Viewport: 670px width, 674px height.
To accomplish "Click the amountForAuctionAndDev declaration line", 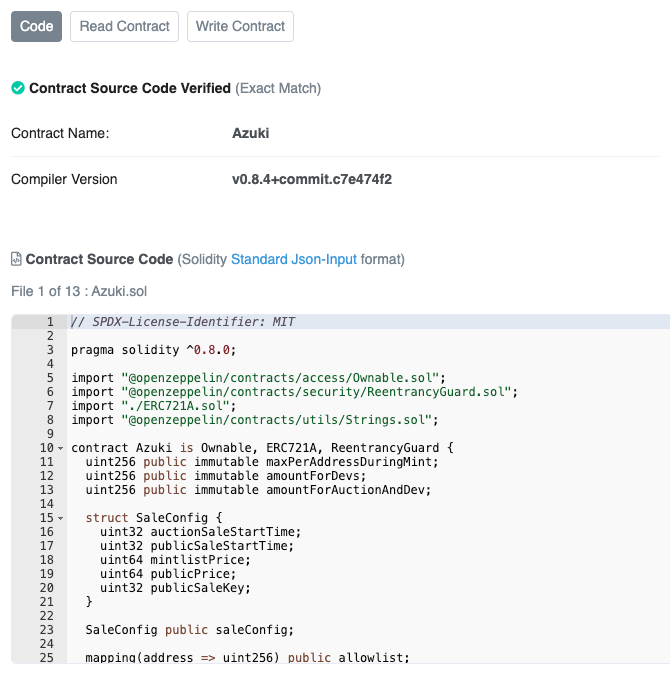I will 258,490.
